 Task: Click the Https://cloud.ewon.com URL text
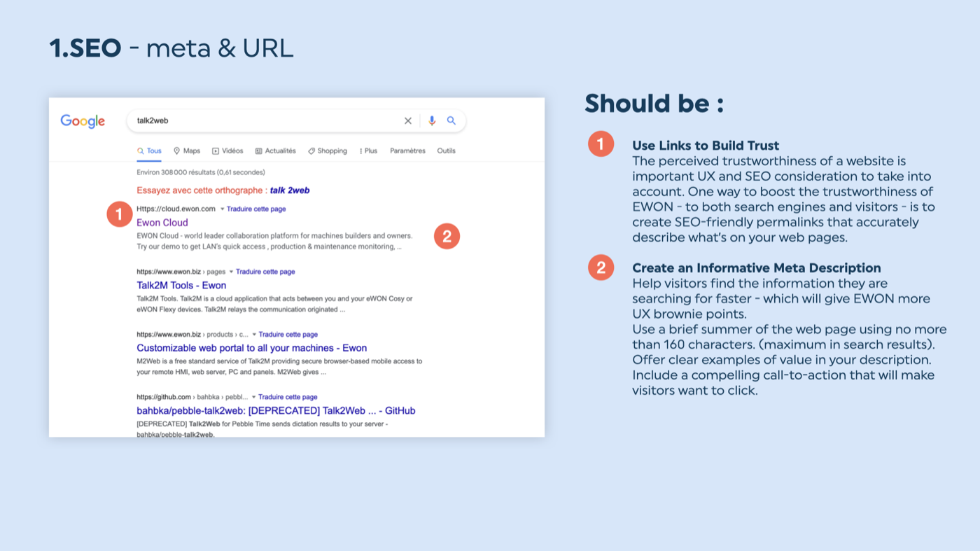click(x=176, y=209)
